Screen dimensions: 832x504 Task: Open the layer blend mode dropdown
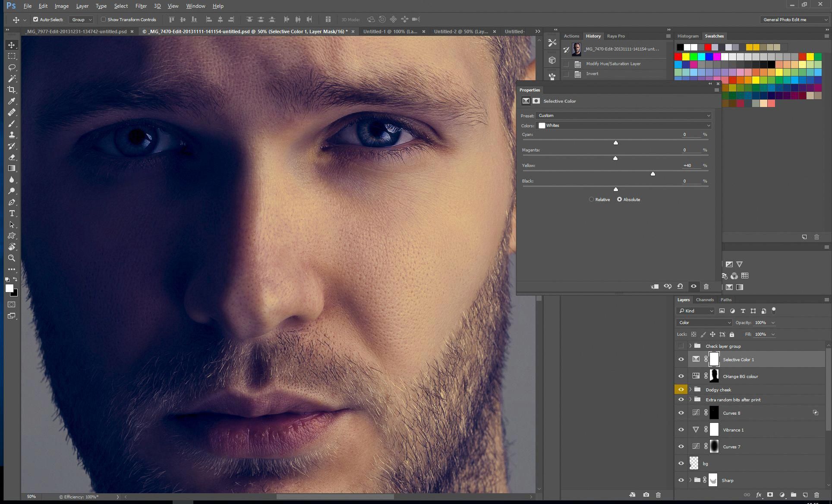pos(704,323)
